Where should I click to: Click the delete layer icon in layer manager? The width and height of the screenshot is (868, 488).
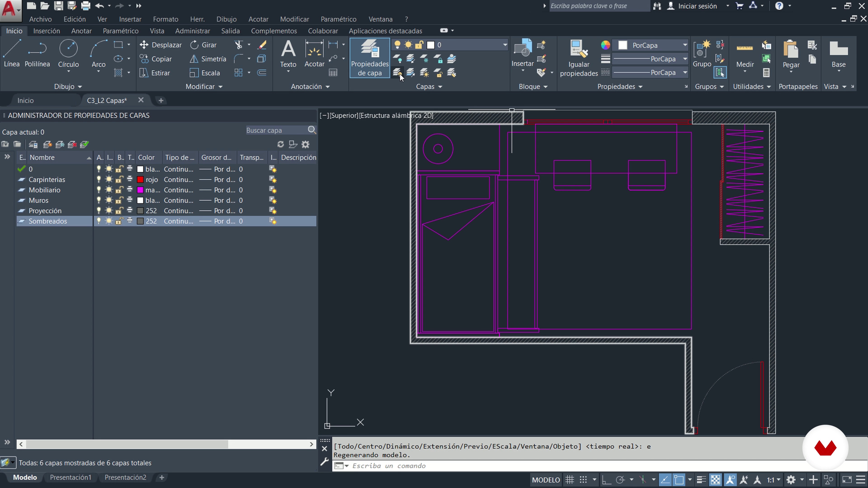pyautogui.click(x=72, y=145)
